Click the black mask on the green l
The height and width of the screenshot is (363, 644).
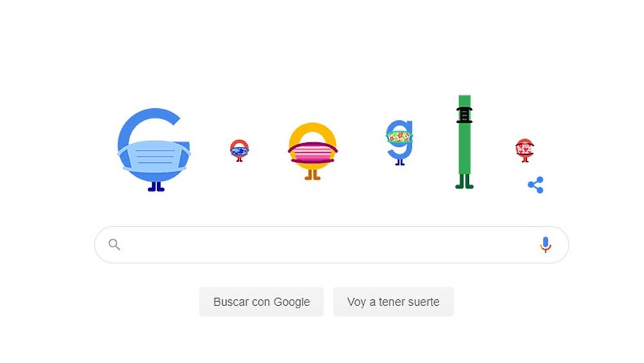tap(464, 115)
